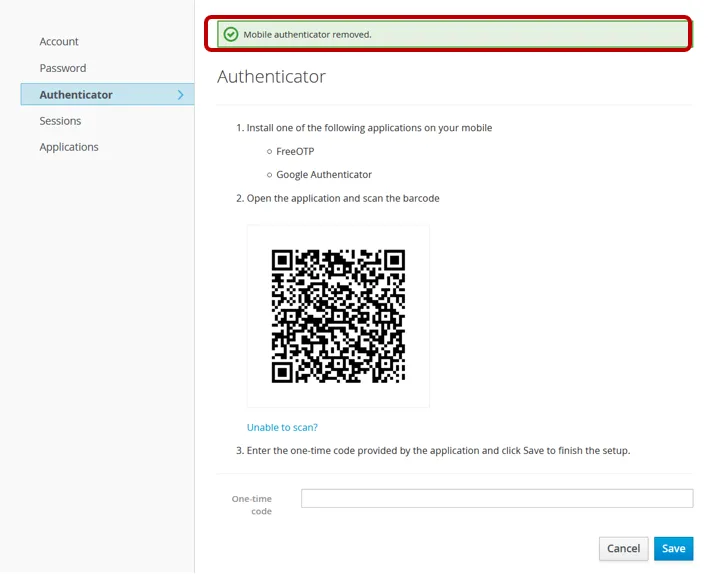
Task: Go to the Password page
Action: [62, 68]
